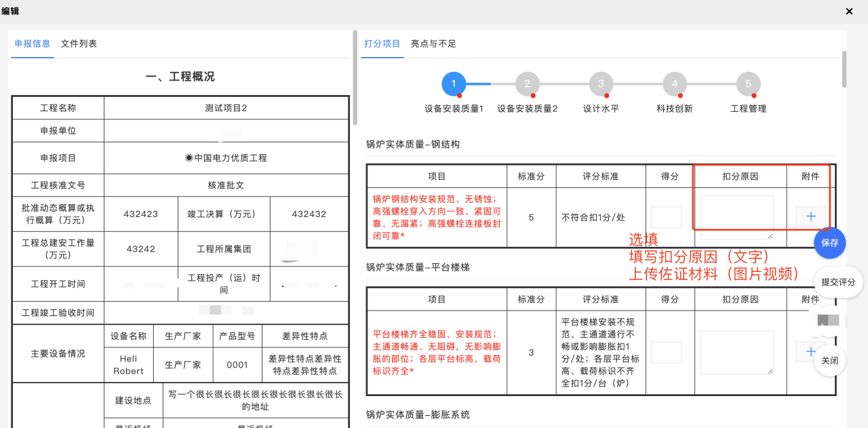
Task: Click the left panel vertical scrollbar
Action: (x=355, y=78)
